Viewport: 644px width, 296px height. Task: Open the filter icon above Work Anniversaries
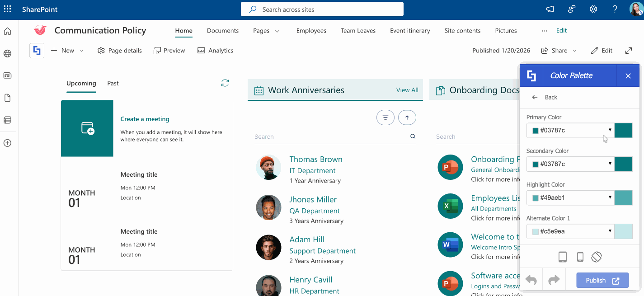pos(385,117)
